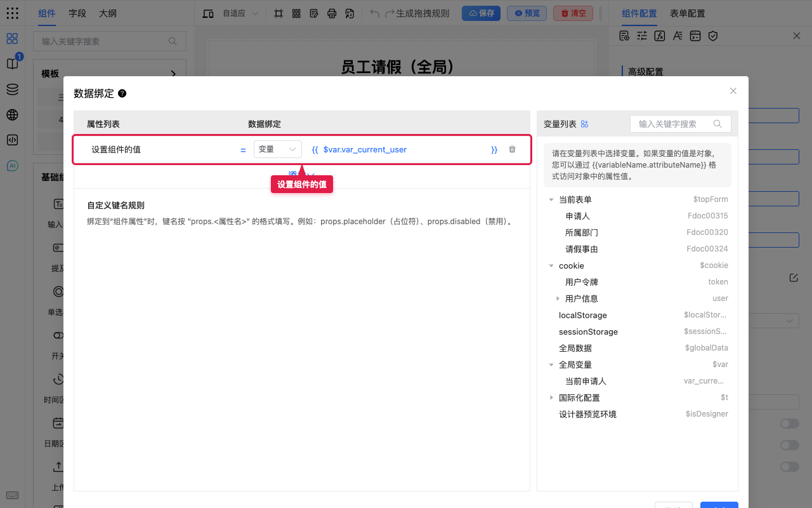
Task: Open the dropdown in the right config panel
Action: tap(773, 321)
